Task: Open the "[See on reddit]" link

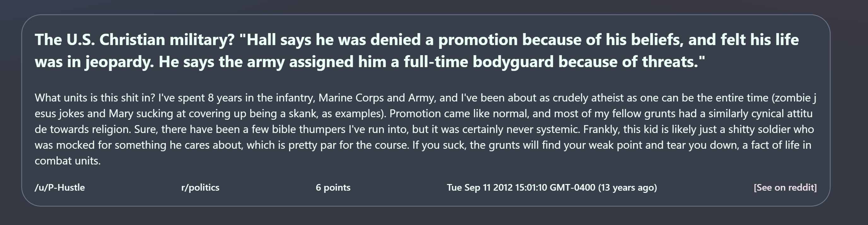Action: (785, 187)
